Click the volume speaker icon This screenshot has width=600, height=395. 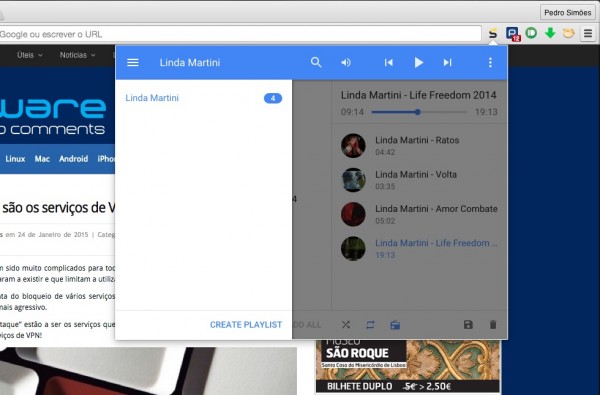point(346,62)
